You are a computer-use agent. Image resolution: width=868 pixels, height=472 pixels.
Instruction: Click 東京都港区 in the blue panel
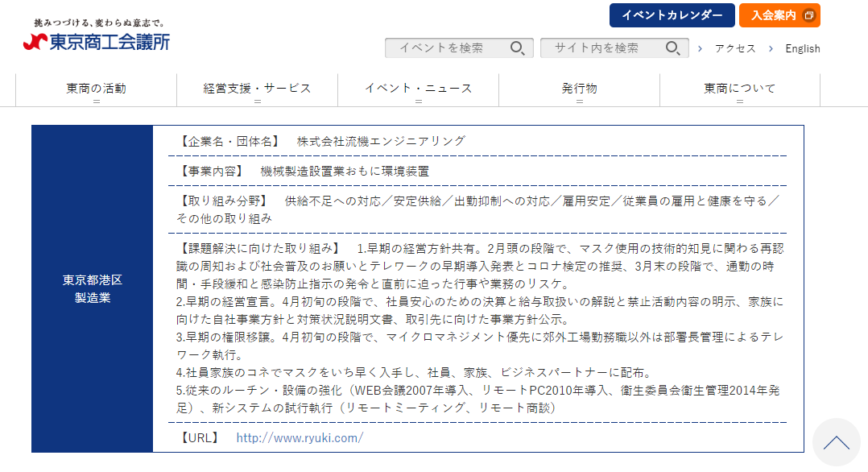[x=93, y=280]
